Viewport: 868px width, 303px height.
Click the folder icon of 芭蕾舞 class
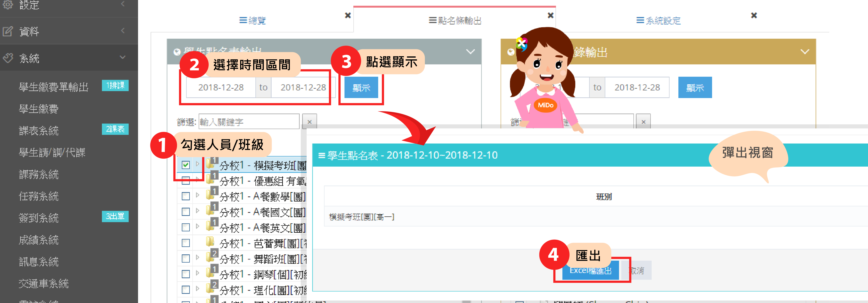[210, 242]
